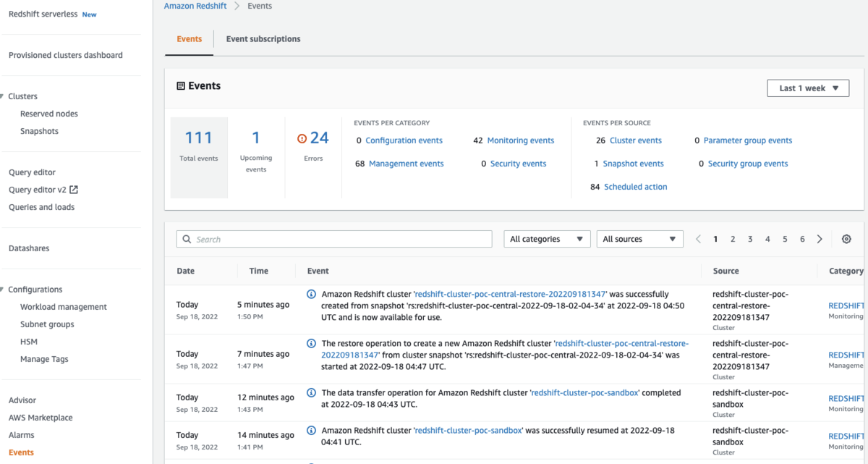Open HSM in the sidebar
This screenshot has width=868, height=464.
tap(29, 342)
